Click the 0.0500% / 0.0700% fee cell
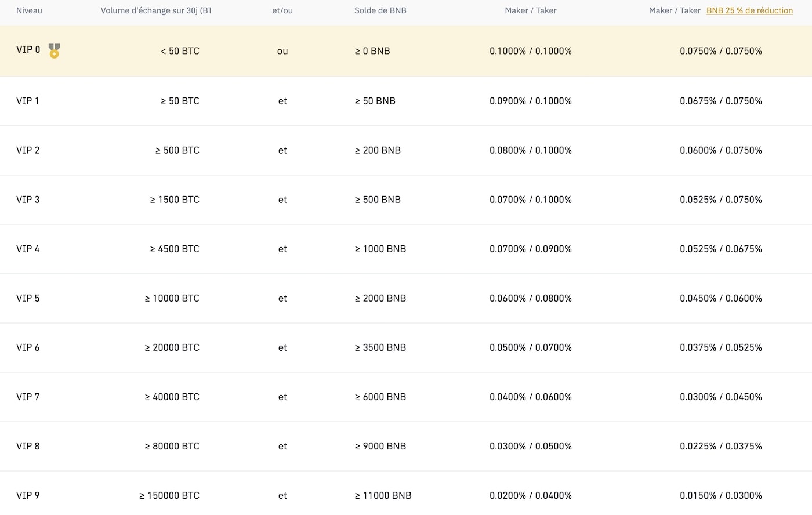Viewport: 812px width, 515px height. (531, 347)
